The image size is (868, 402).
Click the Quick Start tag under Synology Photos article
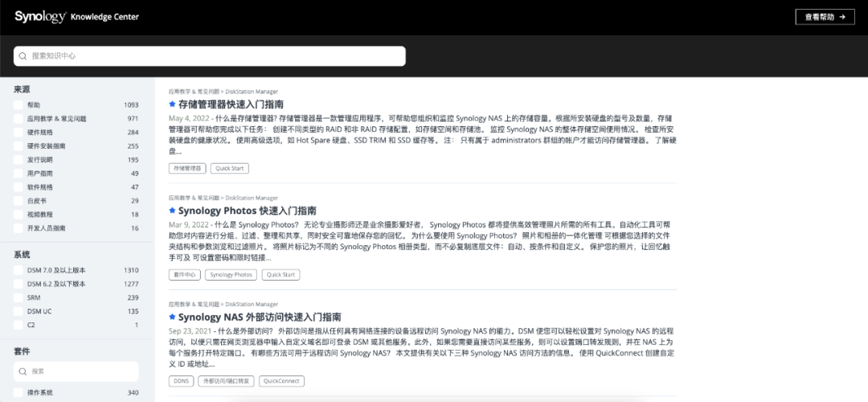(x=280, y=275)
